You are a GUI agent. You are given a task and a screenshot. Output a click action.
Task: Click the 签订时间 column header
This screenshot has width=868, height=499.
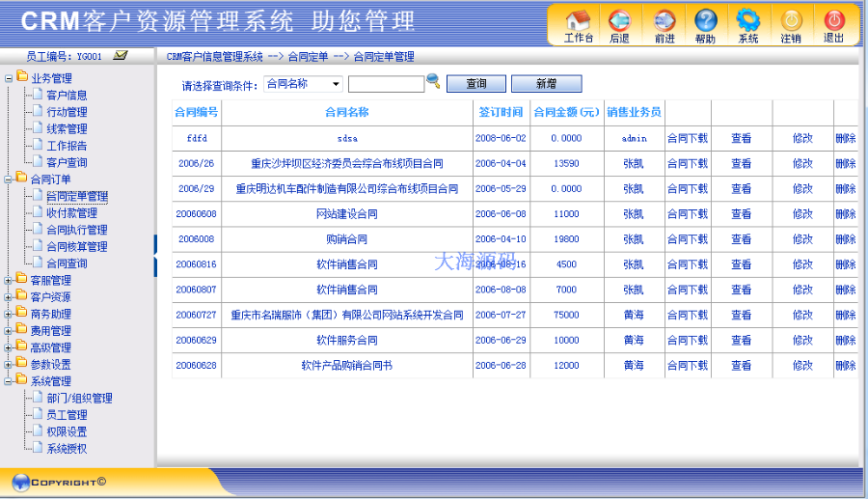(501, 112)
